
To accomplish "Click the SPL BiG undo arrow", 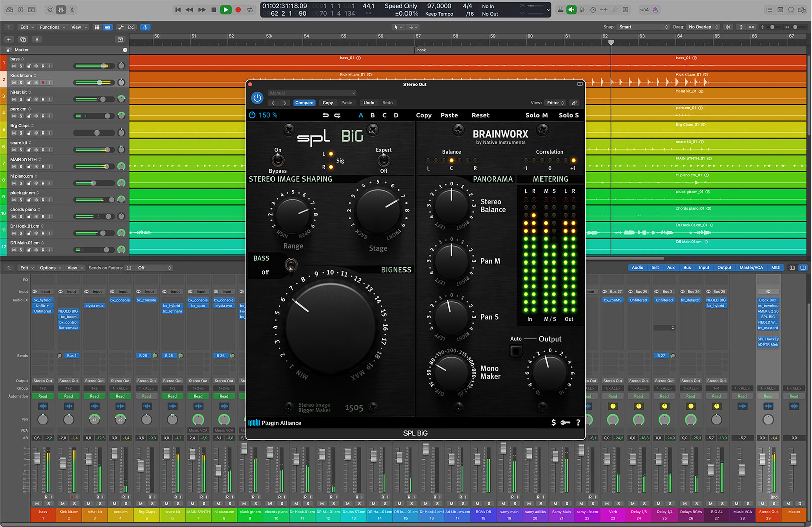I will coord(325,115).
